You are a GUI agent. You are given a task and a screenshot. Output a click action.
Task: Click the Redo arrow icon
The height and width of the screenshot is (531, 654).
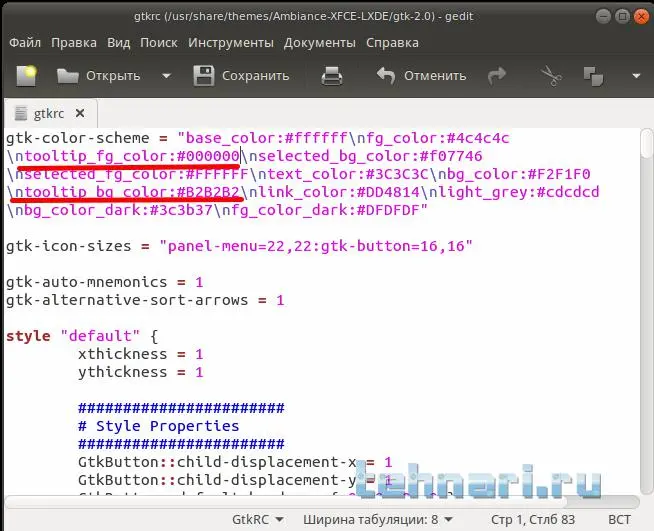[x=496, y=76]
